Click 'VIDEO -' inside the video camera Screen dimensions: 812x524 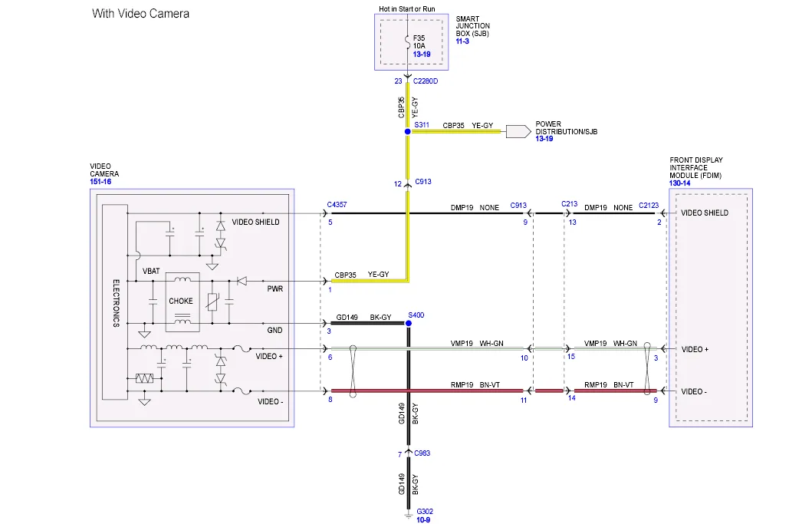[x=271, y=402]
